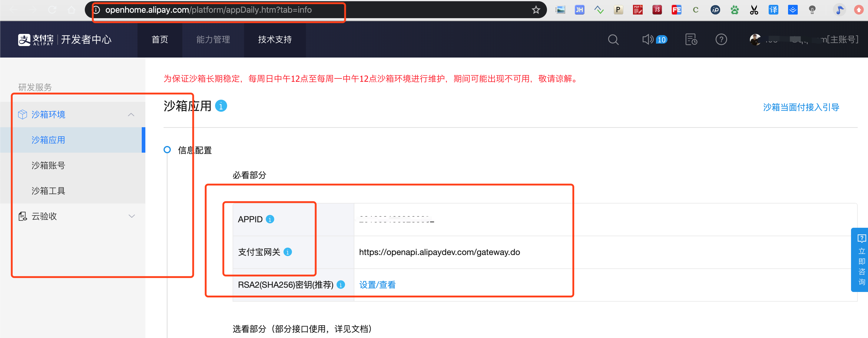
Task: Click info icon next to APPID
Action: click(270, 219)
